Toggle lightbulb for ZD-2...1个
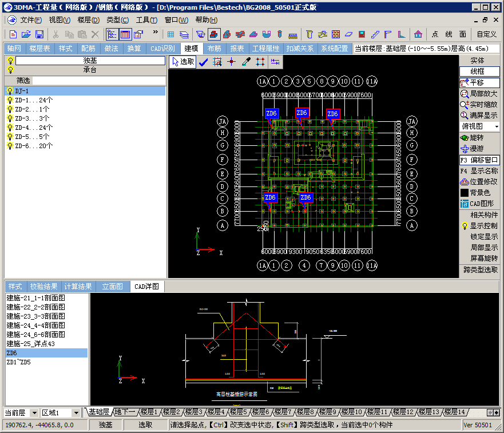Viewport: 504px width, 433px height. [10, 109]
